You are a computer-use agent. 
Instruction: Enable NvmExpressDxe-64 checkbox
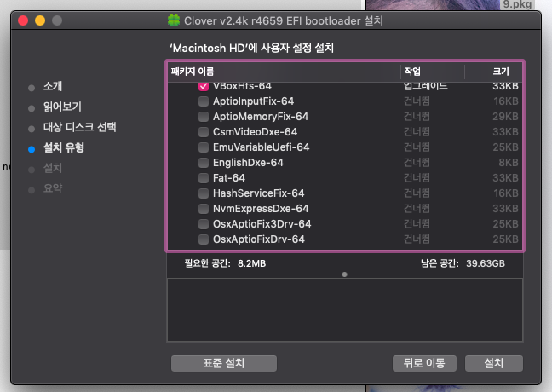204,209
